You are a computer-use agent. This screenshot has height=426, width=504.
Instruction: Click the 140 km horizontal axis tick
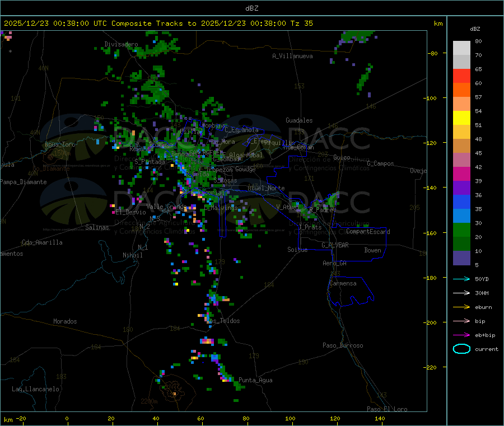pos(380,419)
